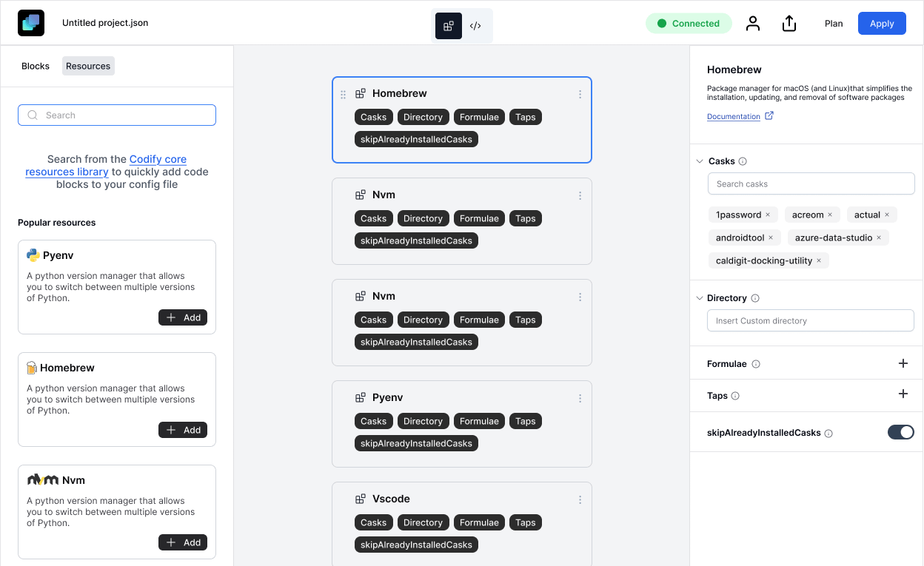This screenshot has width=924, height=566.
Task: Remove the 1password cask tag
Action: point(768,215)
